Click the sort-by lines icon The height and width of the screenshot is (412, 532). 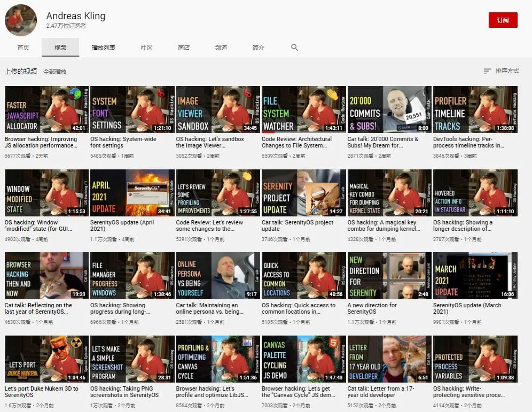[x=487, y=71]
